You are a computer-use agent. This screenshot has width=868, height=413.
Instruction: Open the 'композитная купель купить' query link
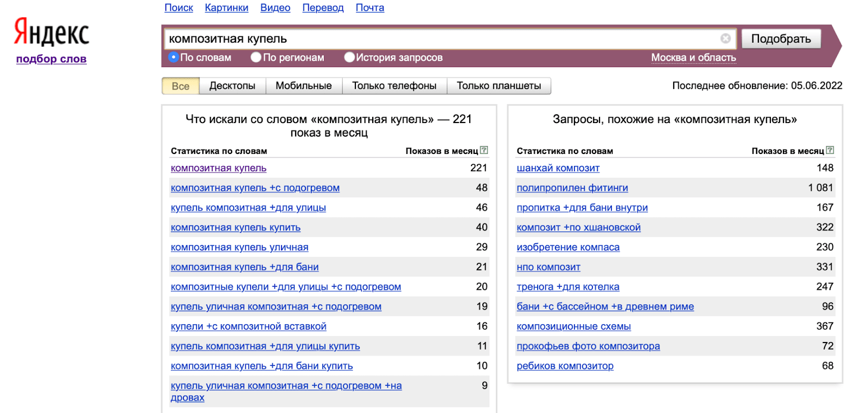coord(235,228)
